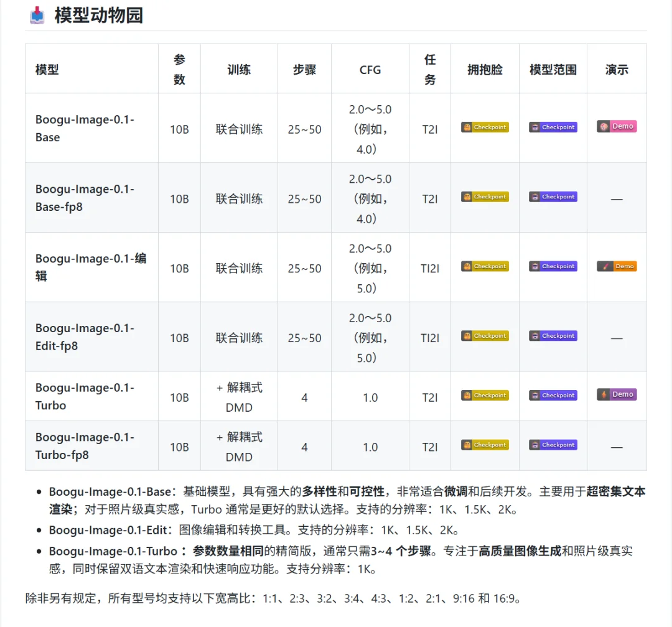Click the aspect ratio sentence starting 除非另有规定
Viewport: 672px width, 627px height.
(x=273, y=598)
